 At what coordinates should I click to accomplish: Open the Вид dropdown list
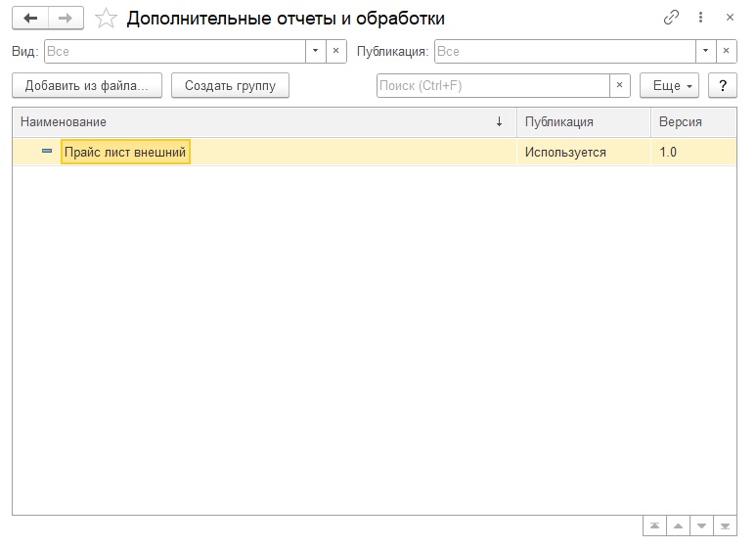point(315,51)
